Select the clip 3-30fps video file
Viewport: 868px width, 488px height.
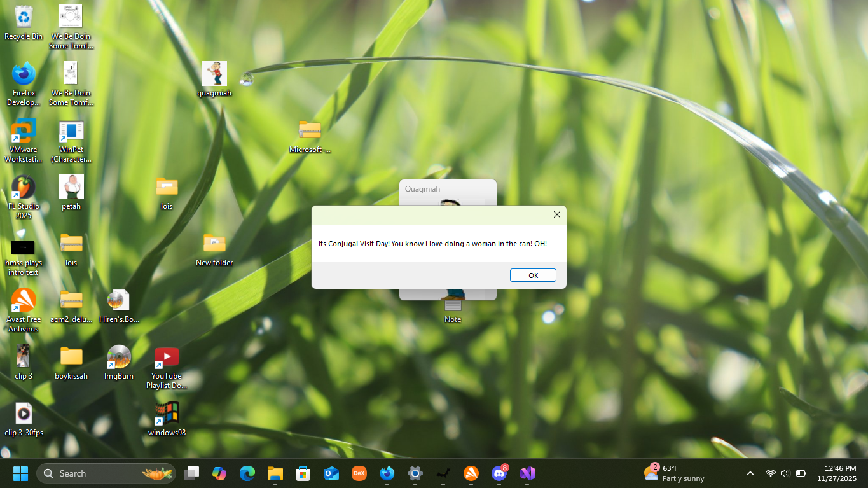[24, 419]
